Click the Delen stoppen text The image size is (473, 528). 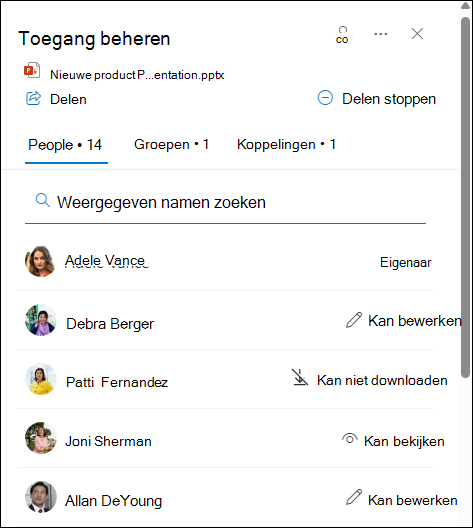point(389,99)
